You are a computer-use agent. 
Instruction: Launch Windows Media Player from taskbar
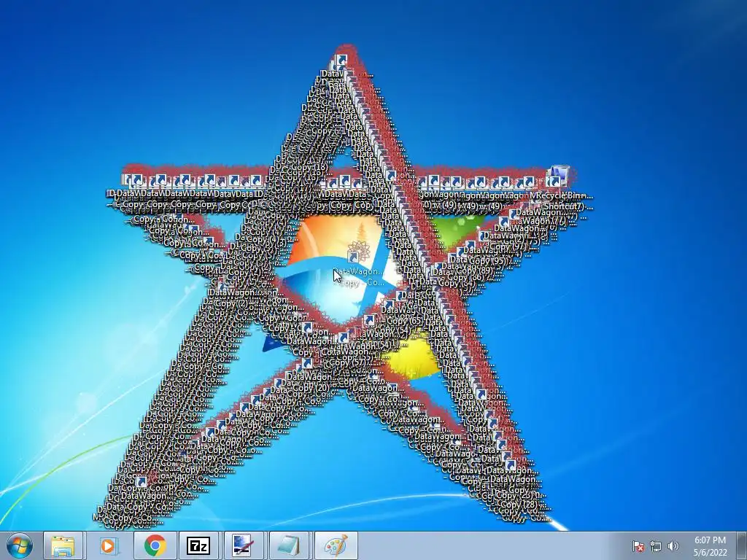pyautogui.click(x=108, y=545)
